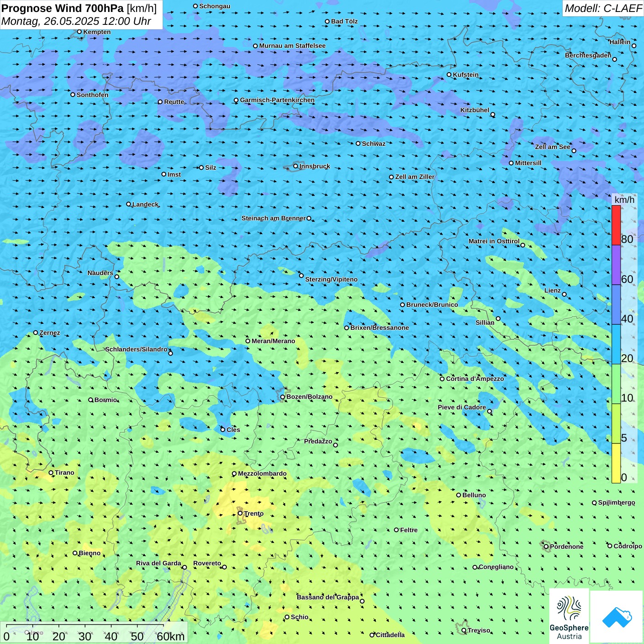Click the yellow 0-5 km/h legend color
This screenshot has width=644, height=644.
616,463
